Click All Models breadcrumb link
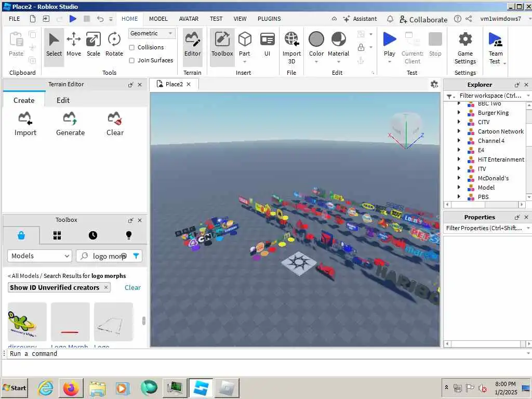 pyautogui.click(x=25, y=276)
